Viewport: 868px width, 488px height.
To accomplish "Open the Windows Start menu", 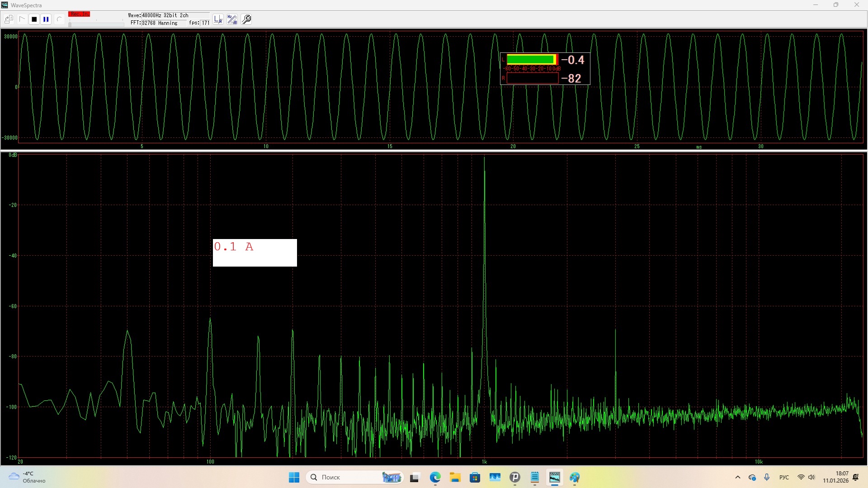I will 294,477.
